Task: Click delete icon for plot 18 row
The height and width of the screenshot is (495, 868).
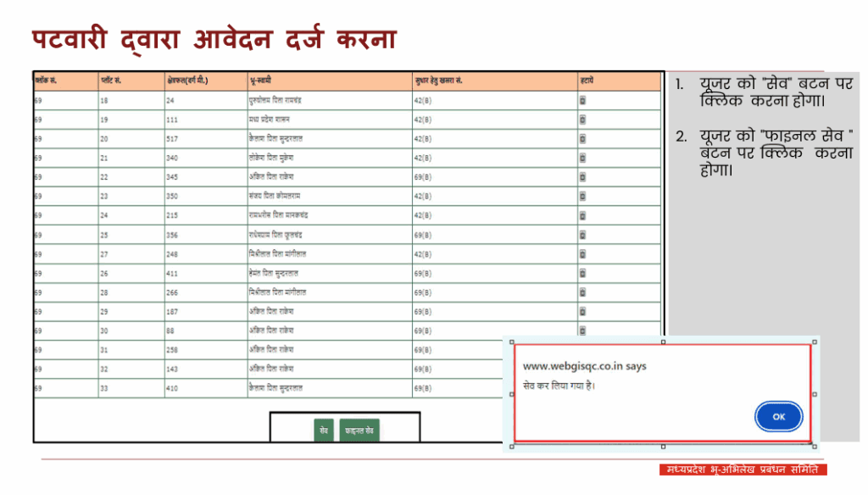Action: tap(582, 100)
